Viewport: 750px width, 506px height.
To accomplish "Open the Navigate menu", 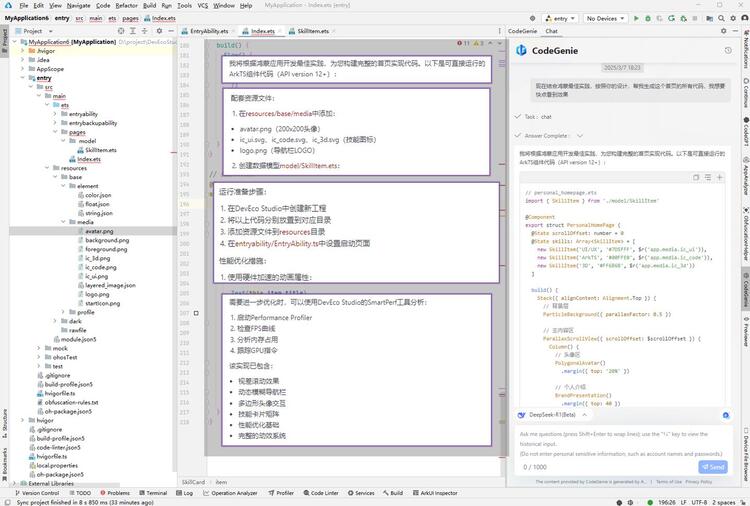I will click(x=78, y=5).
